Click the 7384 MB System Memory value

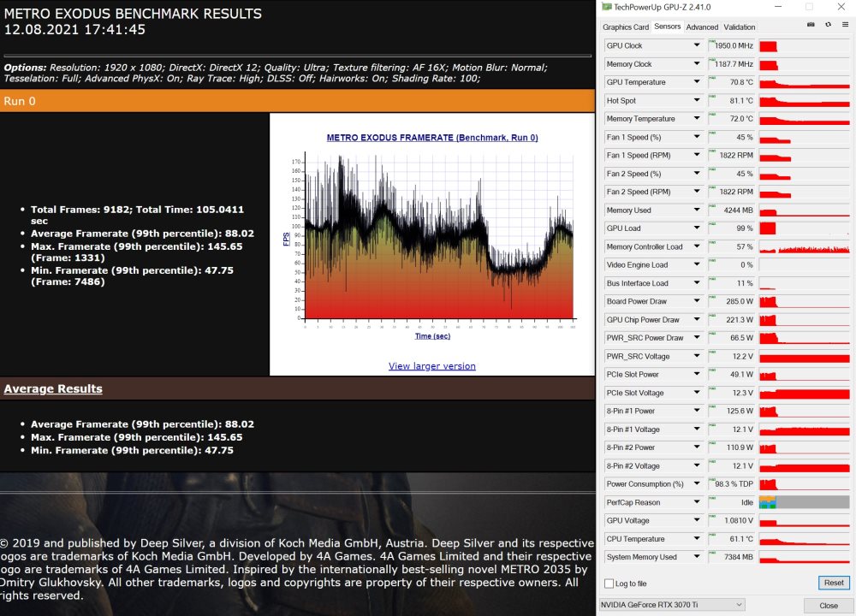(x=732, y=557)
